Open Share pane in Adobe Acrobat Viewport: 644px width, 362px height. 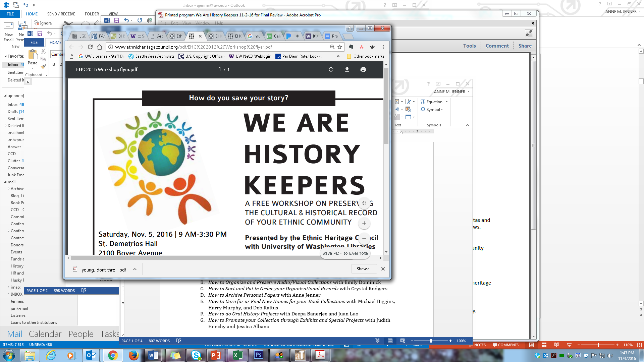(x=525, y=46)
